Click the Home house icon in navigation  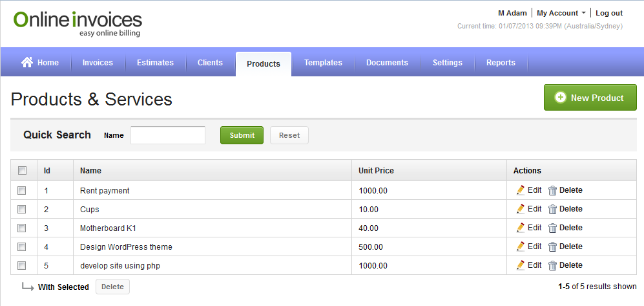click(27, 62)
